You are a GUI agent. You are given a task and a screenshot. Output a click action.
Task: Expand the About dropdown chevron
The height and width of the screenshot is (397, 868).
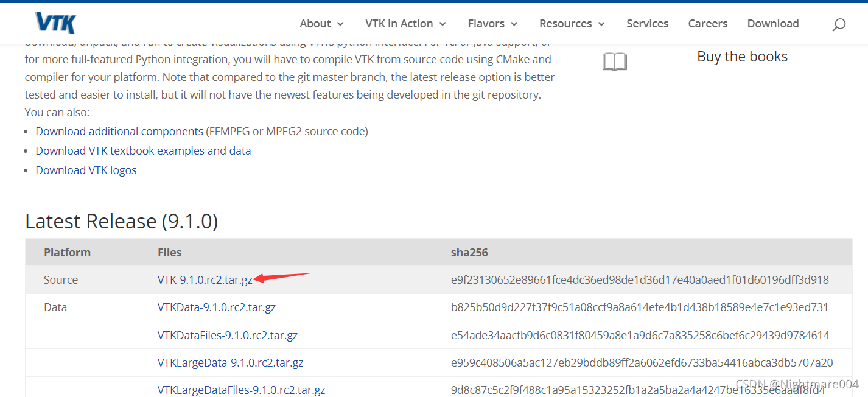[x=340, y=24]
